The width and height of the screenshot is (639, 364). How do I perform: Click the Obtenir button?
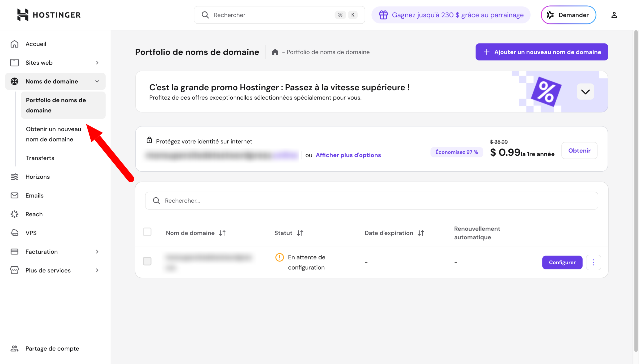coord(579,151)
